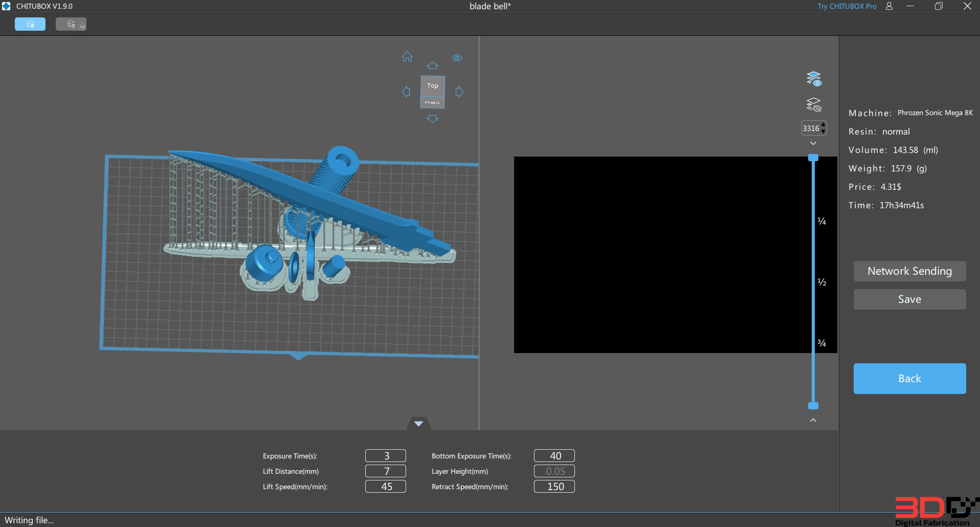Click the chevron above the layer slider

point(813,143)
